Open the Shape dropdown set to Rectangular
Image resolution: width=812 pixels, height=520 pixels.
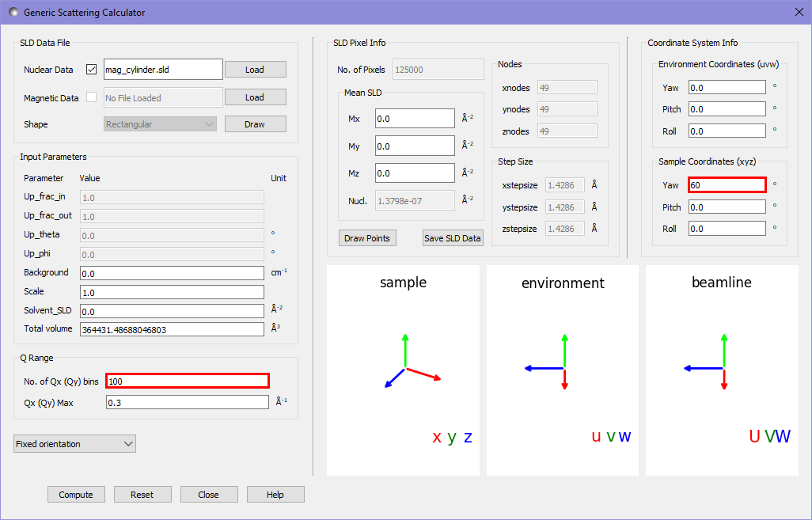click(160, 124)
